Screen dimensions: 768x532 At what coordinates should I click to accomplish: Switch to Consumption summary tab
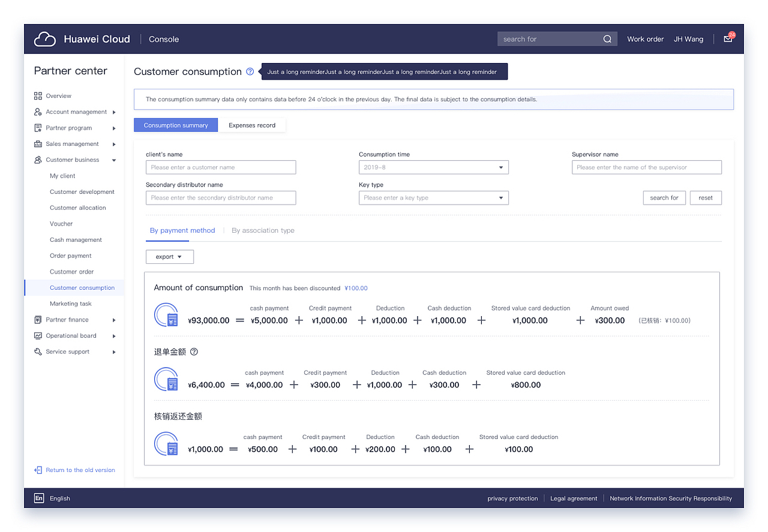tap(176, 125)
